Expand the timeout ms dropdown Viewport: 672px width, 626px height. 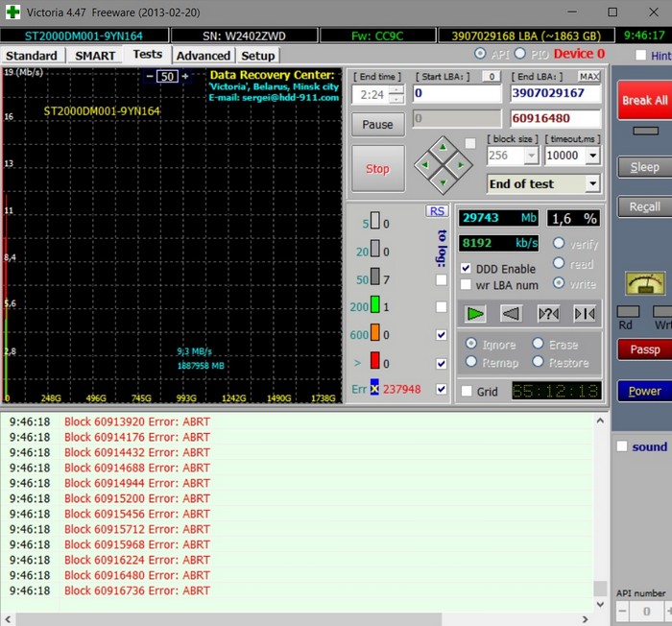pos(592,156)
